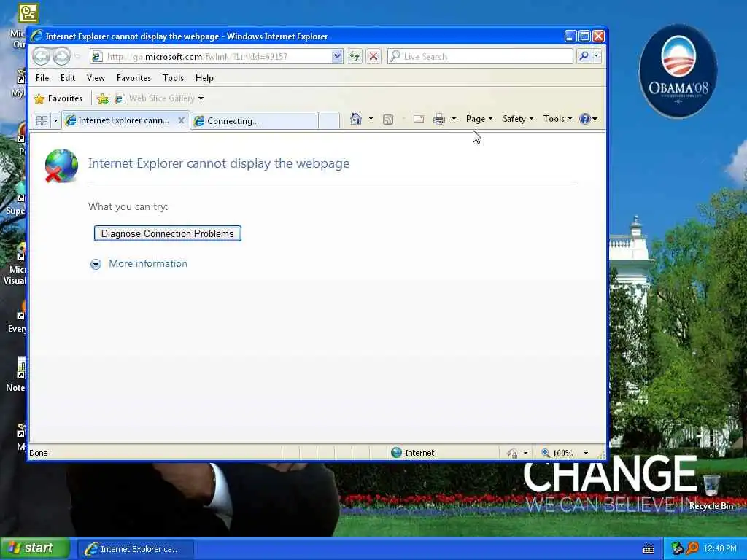Open the View menu
Image resolution: width=747 pixels, height=560 pixels.
tap(96, 77)
